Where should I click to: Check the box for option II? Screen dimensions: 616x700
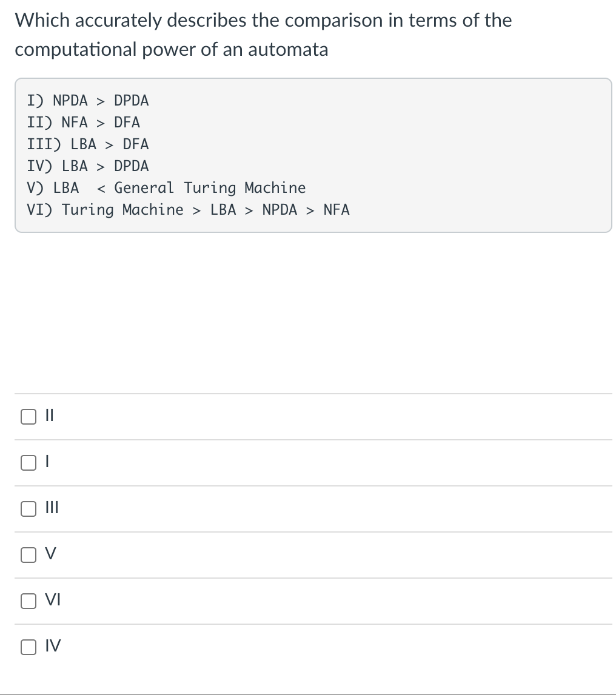[28, 417]
